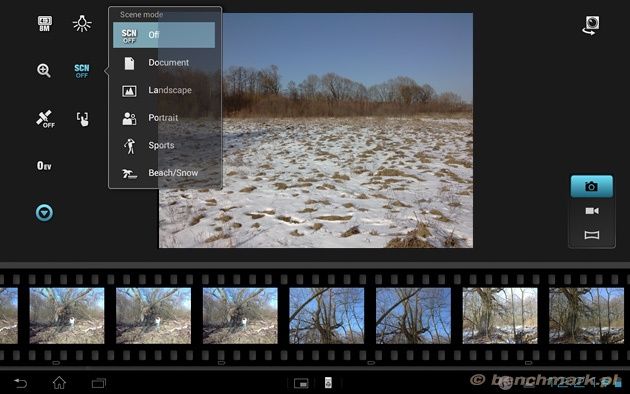
Task: Open the 8M resolution setting
Action: 44,23
